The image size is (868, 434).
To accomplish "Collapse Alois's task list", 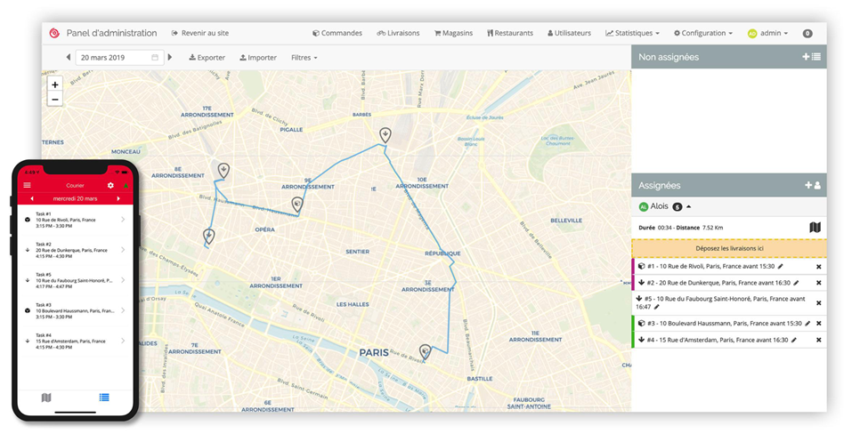I will tap(688, 206).
